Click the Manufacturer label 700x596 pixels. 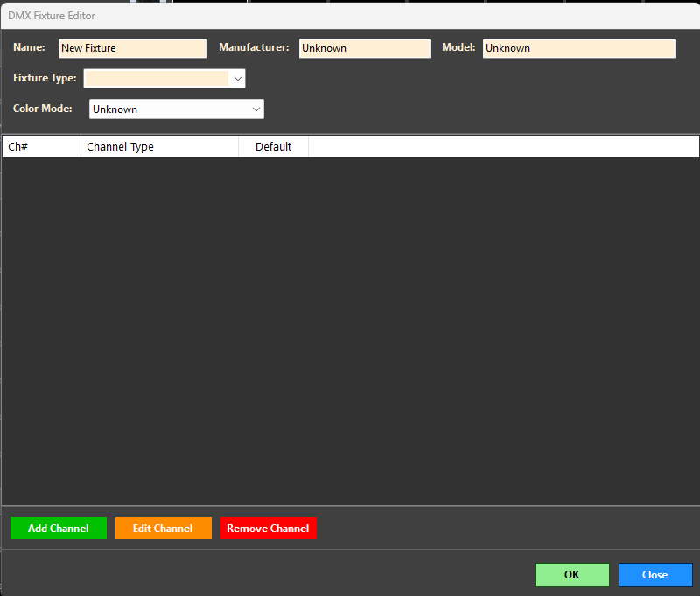click(x=254, y=47)
